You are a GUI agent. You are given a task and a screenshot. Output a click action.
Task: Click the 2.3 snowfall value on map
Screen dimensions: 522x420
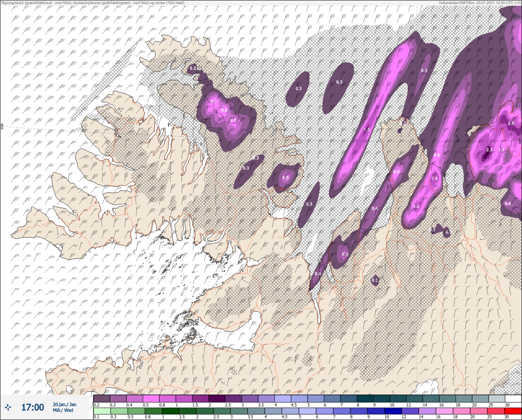point(489,150)
